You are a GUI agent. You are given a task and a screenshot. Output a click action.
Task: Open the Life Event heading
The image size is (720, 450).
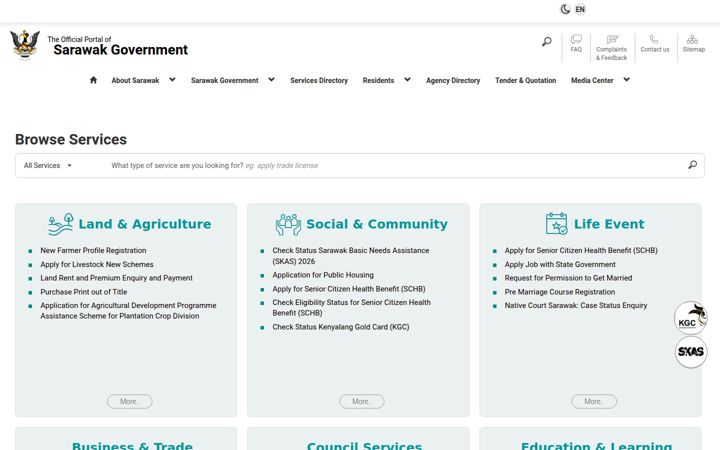click(609, 224)
